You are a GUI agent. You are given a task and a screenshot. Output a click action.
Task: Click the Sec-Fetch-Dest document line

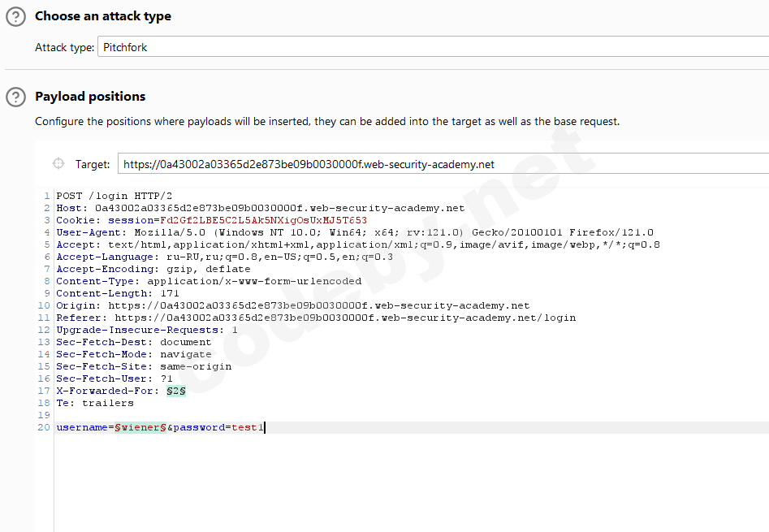[134, 342]
